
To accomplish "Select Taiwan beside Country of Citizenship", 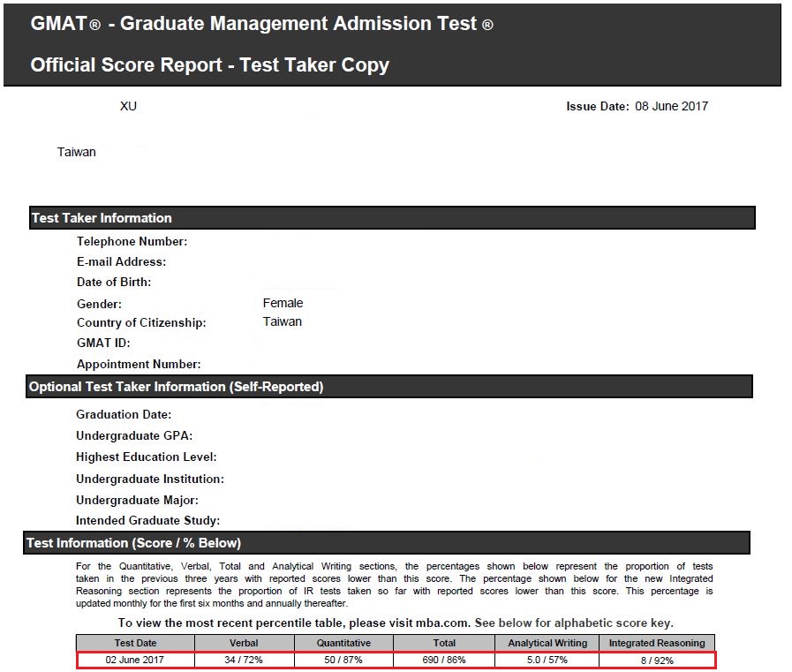I will click(283, 321).
